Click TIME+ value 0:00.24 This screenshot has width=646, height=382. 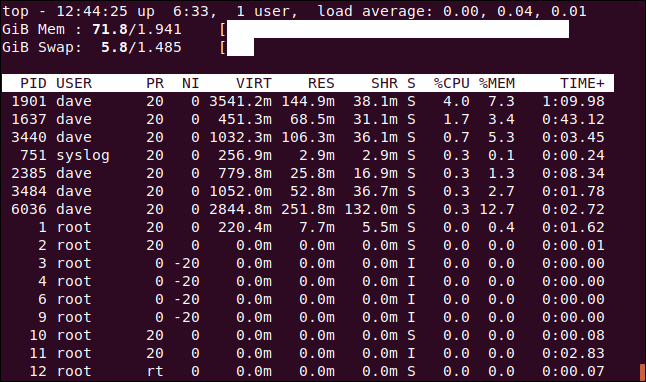click(x=573, y=155)
